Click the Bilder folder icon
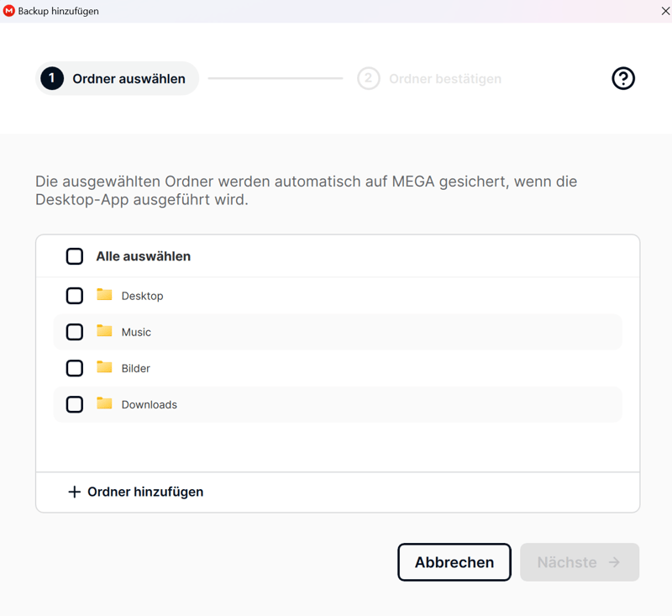This screenshot has height=616, width=672. [x=104, y=367]
